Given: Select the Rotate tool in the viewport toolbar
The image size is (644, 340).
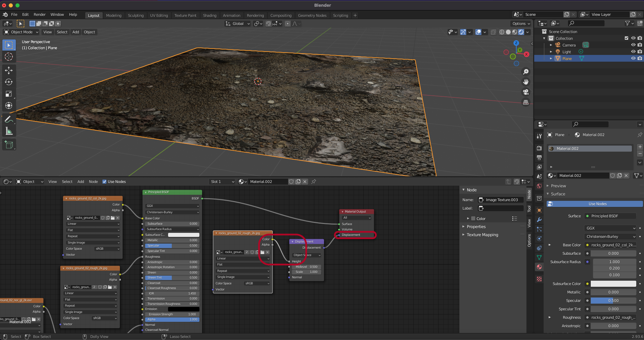Looking at the screenshot, I should coord(9,82).
